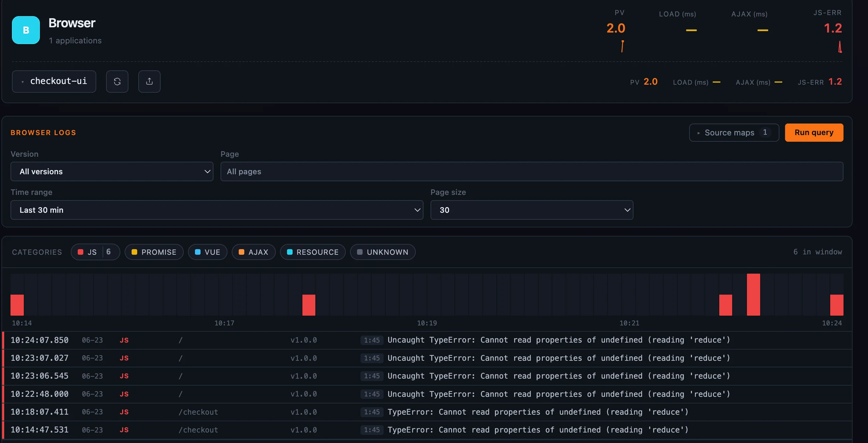Click v1.0.0 in the 10:14:47.531 row
This screenshot has height=443, width=868.
304,430
